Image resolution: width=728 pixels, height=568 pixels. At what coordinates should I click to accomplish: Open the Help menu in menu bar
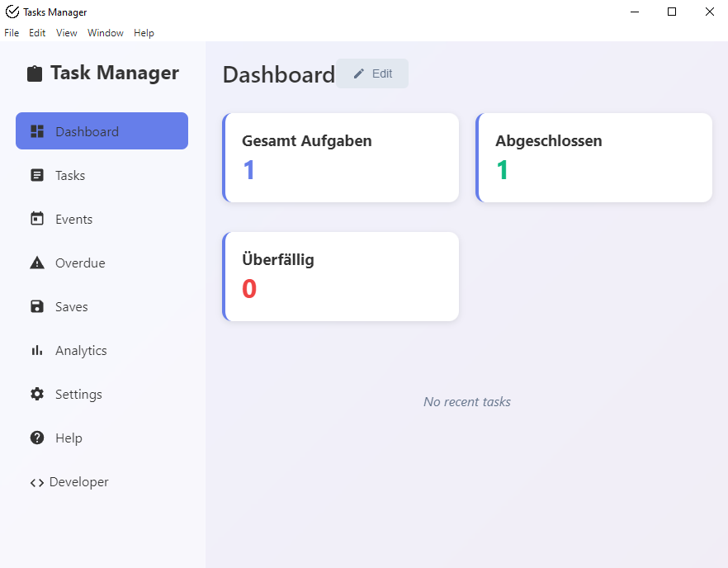144,33
